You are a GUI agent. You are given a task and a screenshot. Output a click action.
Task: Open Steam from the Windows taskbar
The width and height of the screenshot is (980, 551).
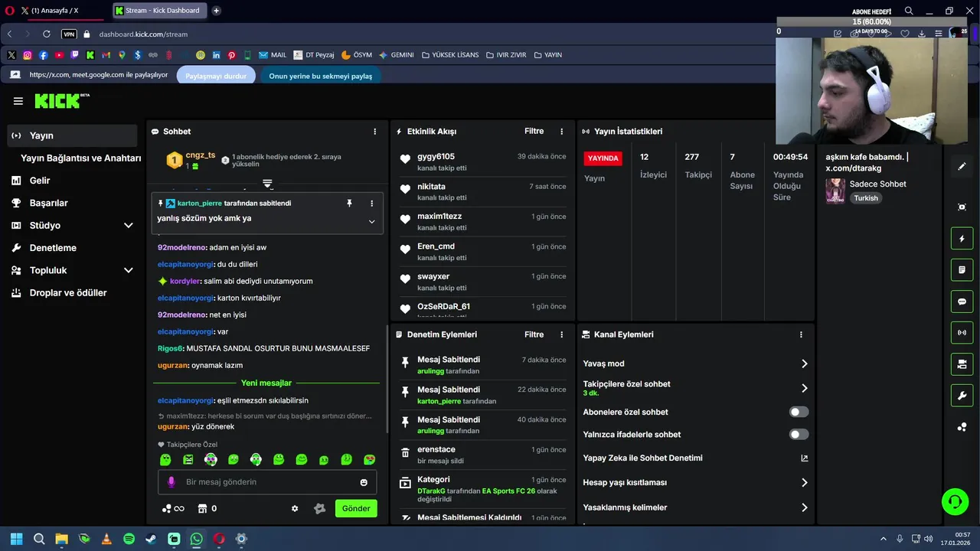click(x=151, y=539)
